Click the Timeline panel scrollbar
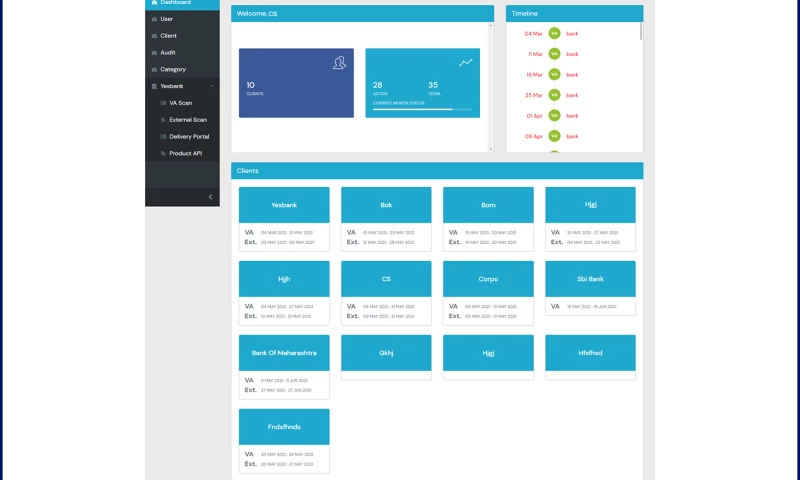Image resolution: width=800 pixels, height=480 pixels. (641, 31)
